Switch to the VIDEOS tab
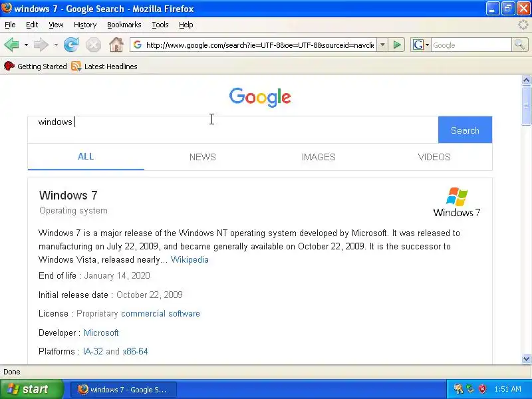This screenshot has width=532, height=399. 434,157
